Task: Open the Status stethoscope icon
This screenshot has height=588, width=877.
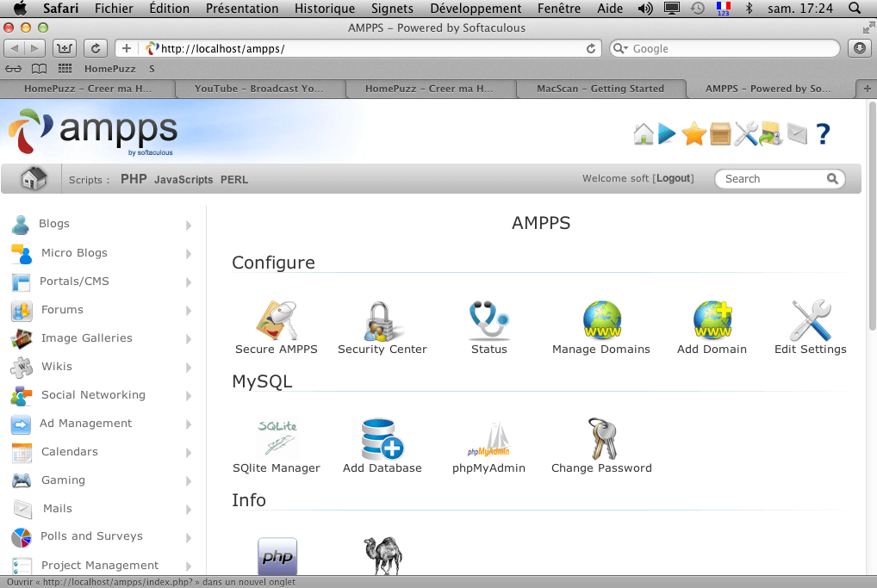Action: tap(488, 321)
